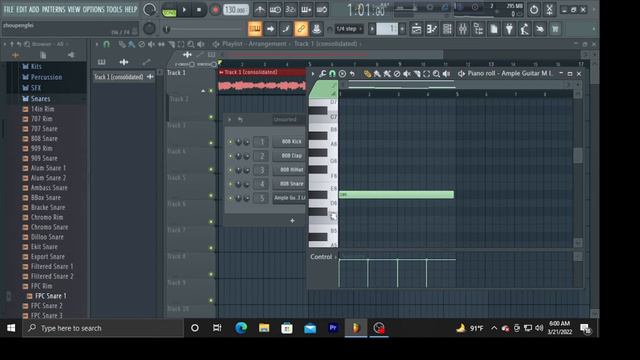Open the Channel rack view icon
The height and width of the screenshot is (360, 640).
[x=447, y=29]
